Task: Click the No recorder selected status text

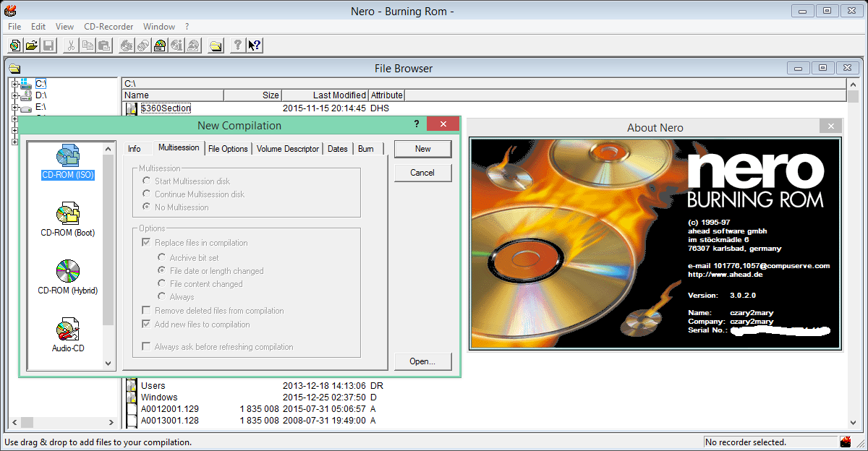Action: [x=746, y=442]
